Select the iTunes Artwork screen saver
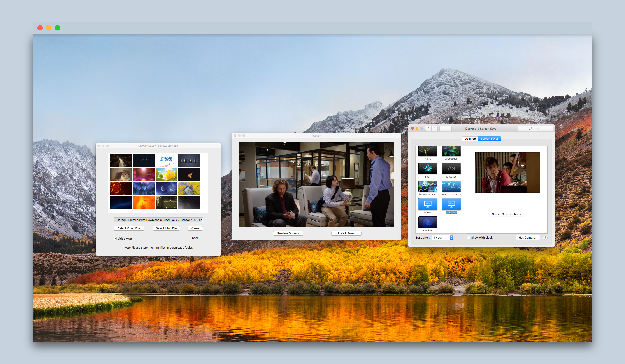Screen dimensions: 625x364 click(x=428, y=186)
